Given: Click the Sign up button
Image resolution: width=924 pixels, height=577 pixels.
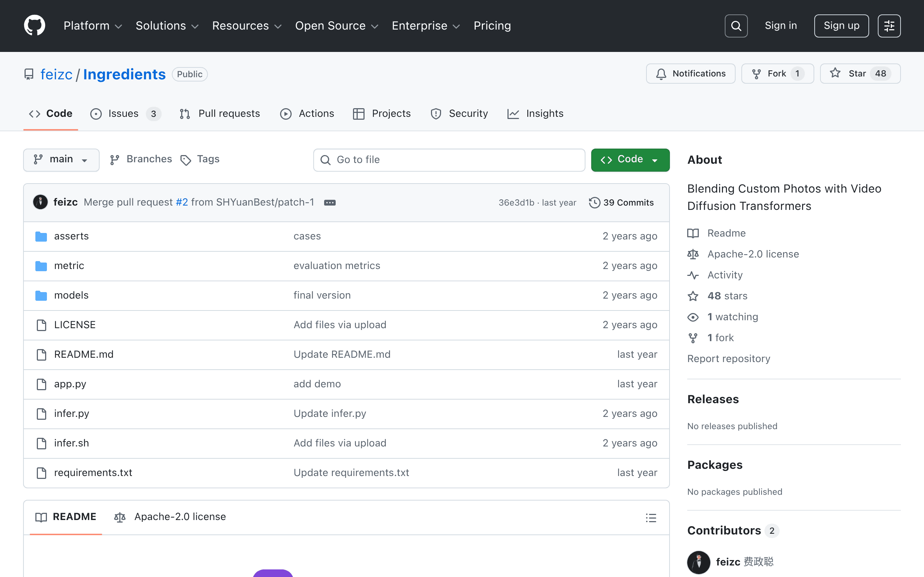Looking at the screenshot, I should 841,26.
